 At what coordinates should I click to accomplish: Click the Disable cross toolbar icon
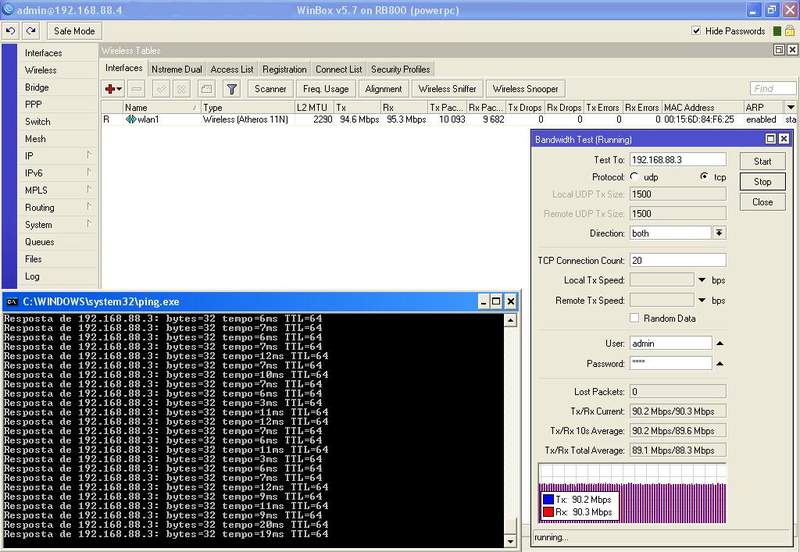coord(181,89)
